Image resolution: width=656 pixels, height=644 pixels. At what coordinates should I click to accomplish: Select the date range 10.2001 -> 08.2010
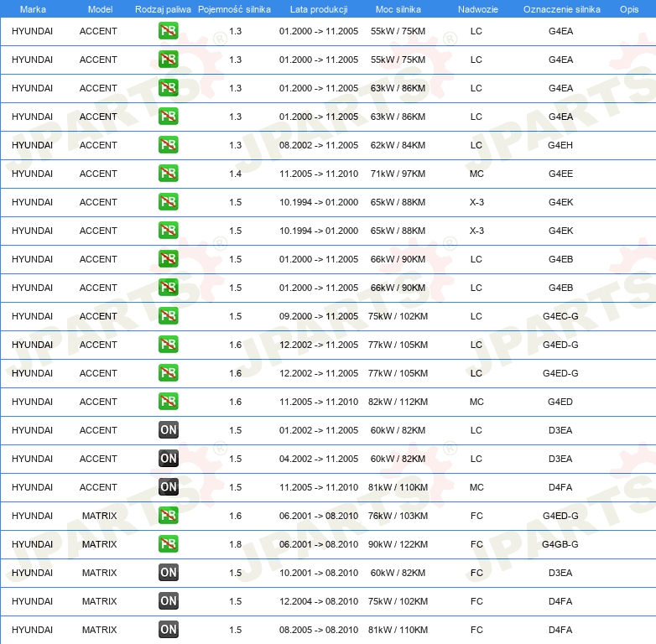pyautogui.click(x=319, y=573)
